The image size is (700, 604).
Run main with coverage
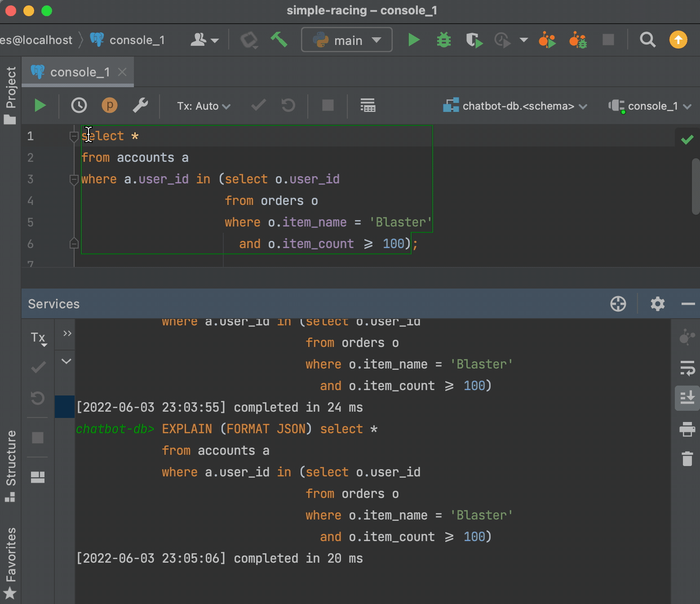click(474, 40)
